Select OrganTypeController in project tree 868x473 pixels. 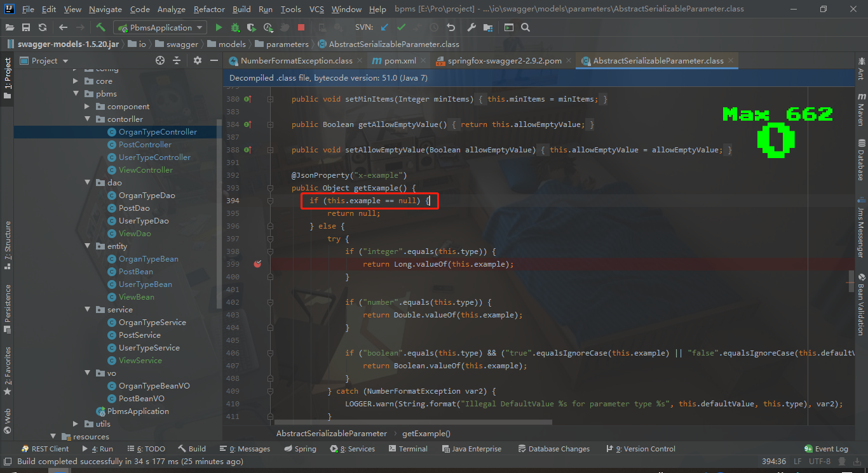coord(158,132)
